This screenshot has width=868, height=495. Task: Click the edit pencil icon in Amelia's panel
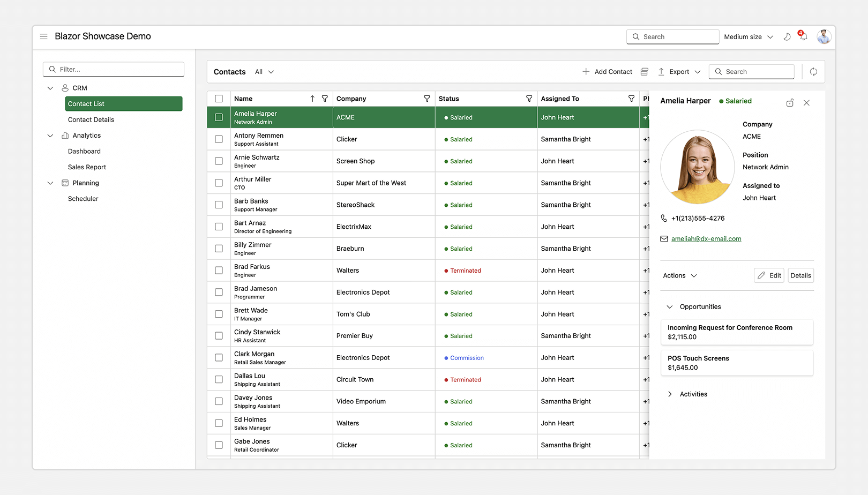pos(763,275)
